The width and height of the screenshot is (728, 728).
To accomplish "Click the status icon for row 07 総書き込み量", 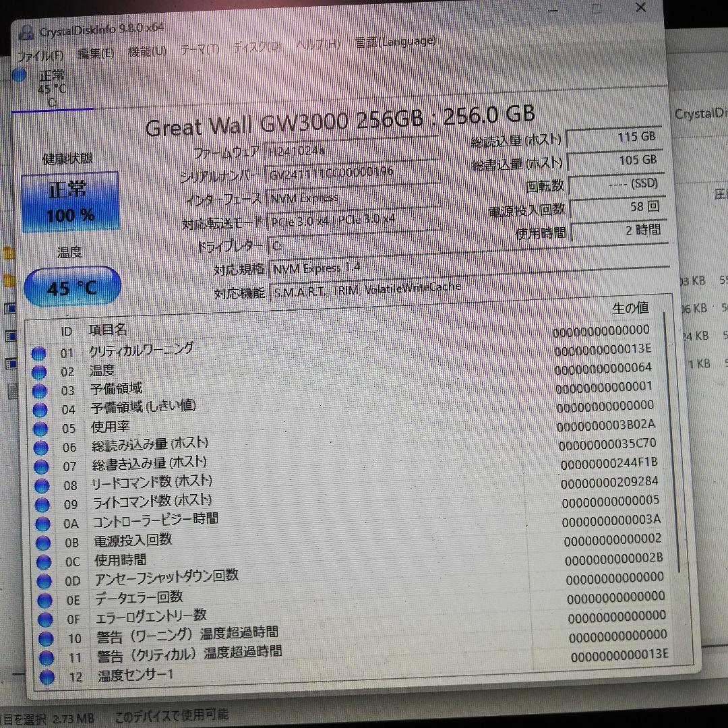I will [x=41, y=466].
